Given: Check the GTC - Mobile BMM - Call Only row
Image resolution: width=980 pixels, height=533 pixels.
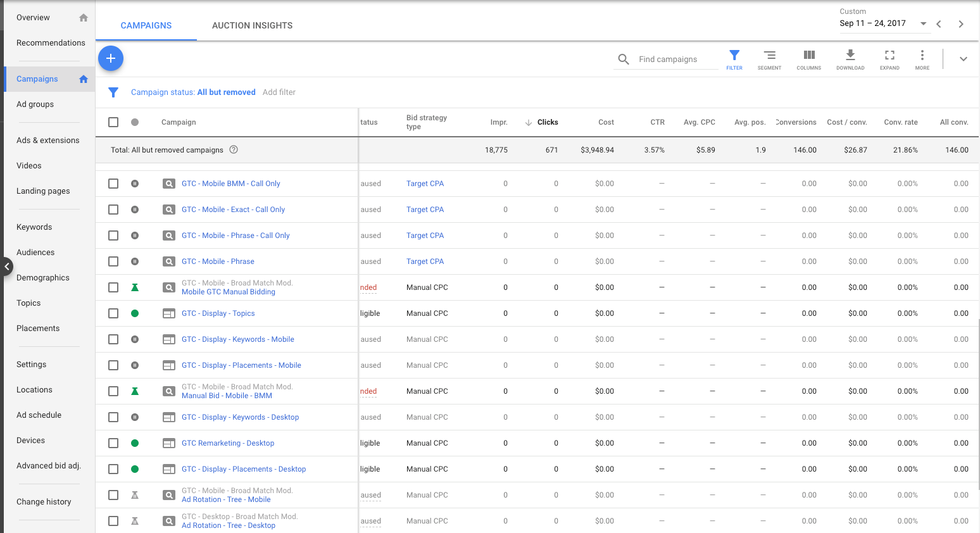Looking at the screenshot, I should tap(113, 184).
